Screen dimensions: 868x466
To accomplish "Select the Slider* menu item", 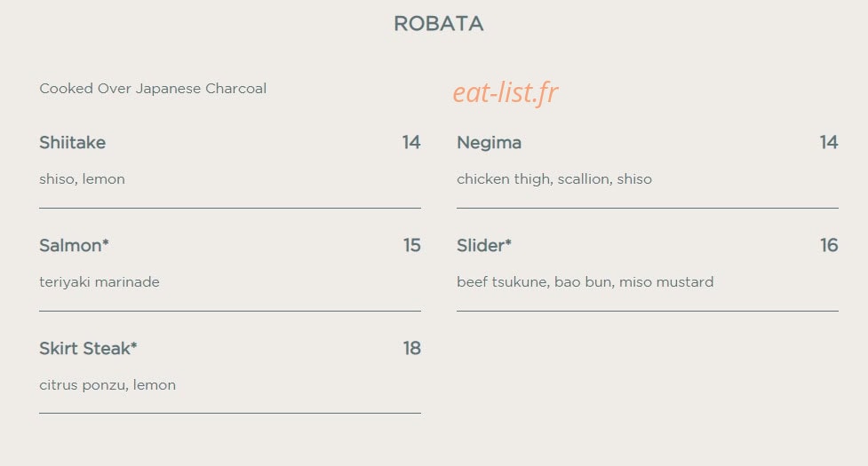I will pos(484,246).
